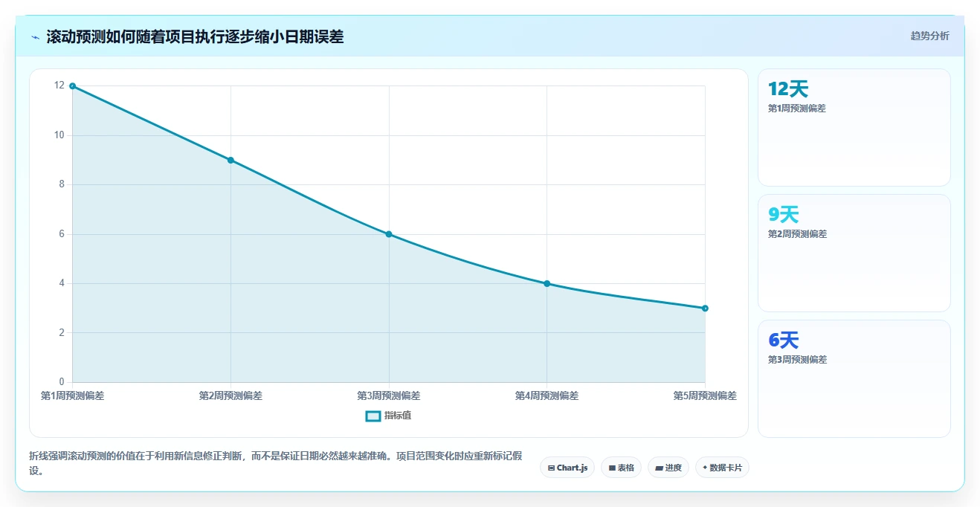Select the 9天 data card
Screen dimensions: 980x507
(x=854, y=253)
